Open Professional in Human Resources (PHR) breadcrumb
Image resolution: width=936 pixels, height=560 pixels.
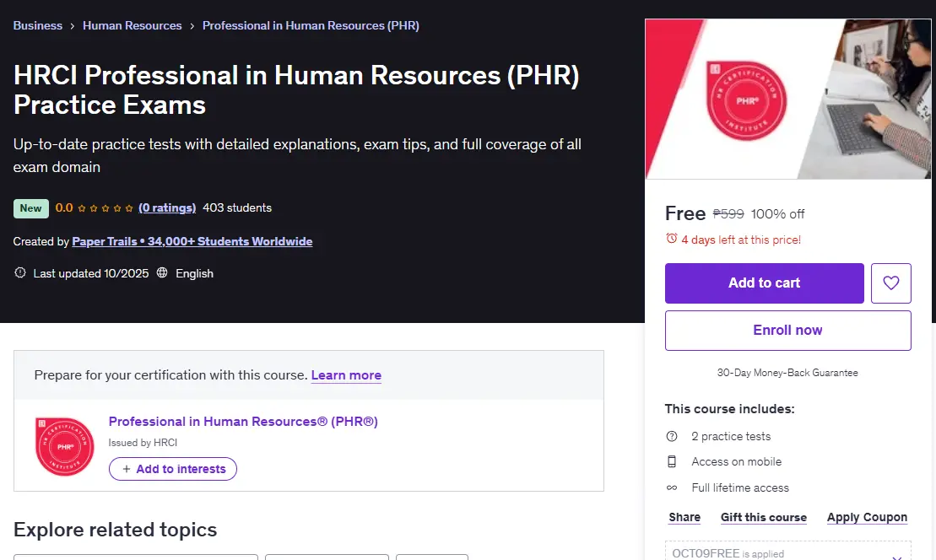[311, 25]
